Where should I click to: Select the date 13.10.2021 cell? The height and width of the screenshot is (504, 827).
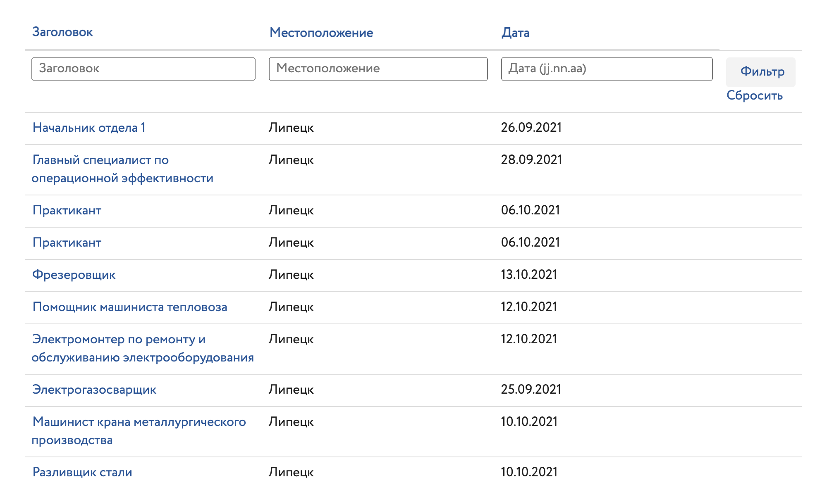click(x=529, y=275)
